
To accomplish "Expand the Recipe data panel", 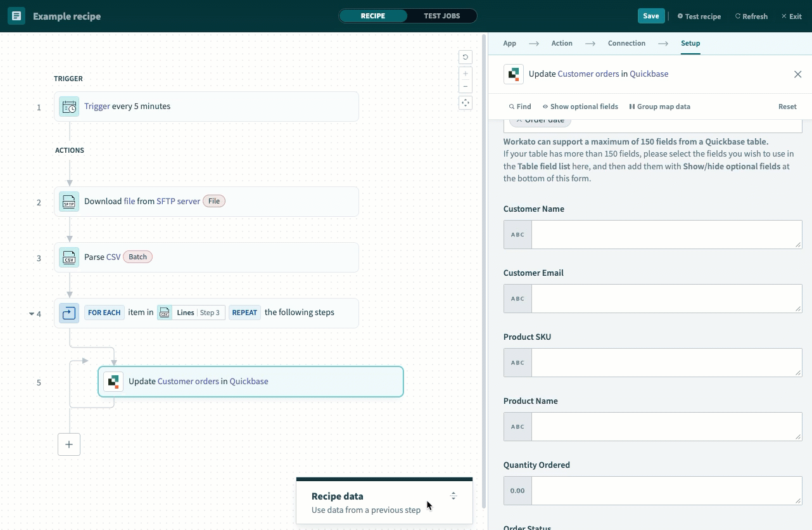I will click(453, 496).
